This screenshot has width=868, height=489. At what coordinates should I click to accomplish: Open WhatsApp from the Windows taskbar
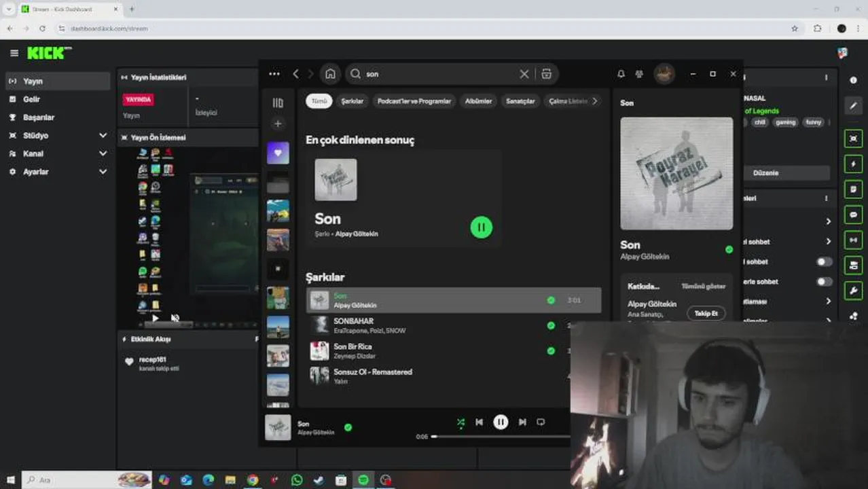297,480
